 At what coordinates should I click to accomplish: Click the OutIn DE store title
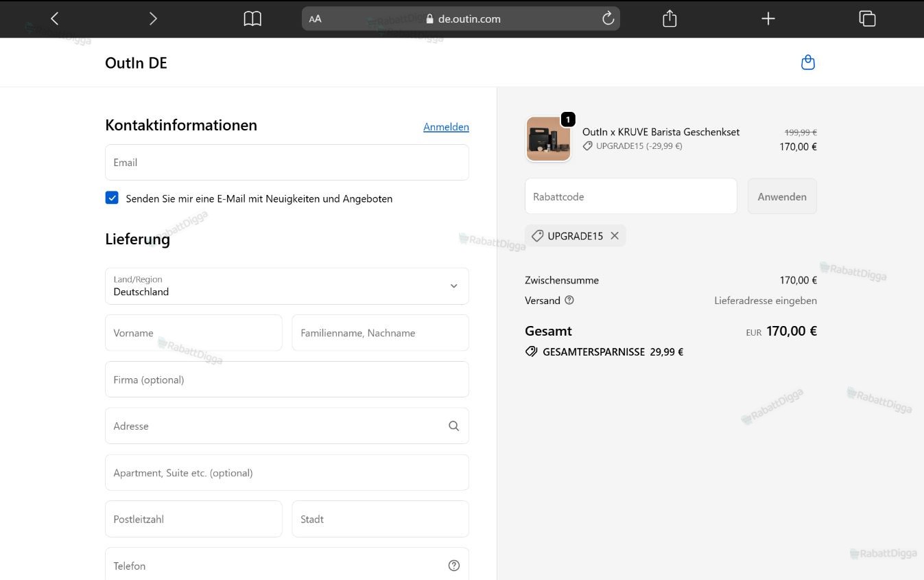click(x=136, y=62)
